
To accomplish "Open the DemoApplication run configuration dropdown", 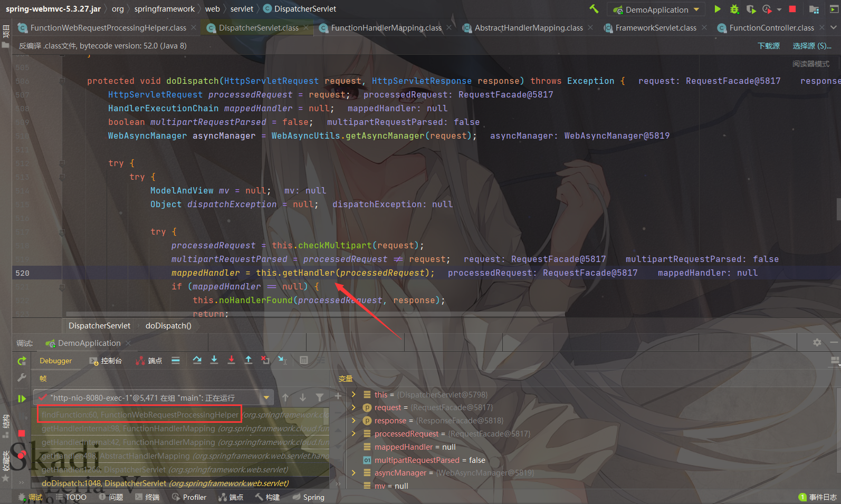I will (x=656, y=9).
